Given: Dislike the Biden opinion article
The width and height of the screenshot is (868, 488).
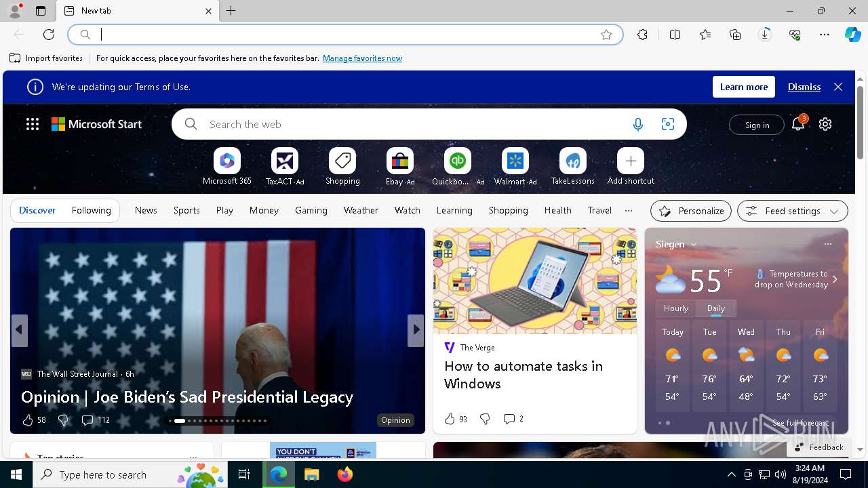Looking at the screenshot, I should tap(63, 420).
